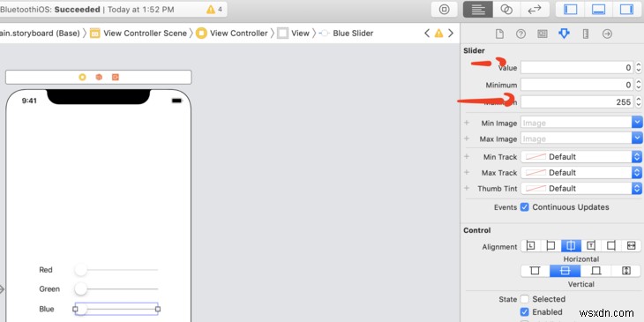Open the Size inspector tab
The image size is (644, 322).
pyautogui.click(x=586, y=34)
